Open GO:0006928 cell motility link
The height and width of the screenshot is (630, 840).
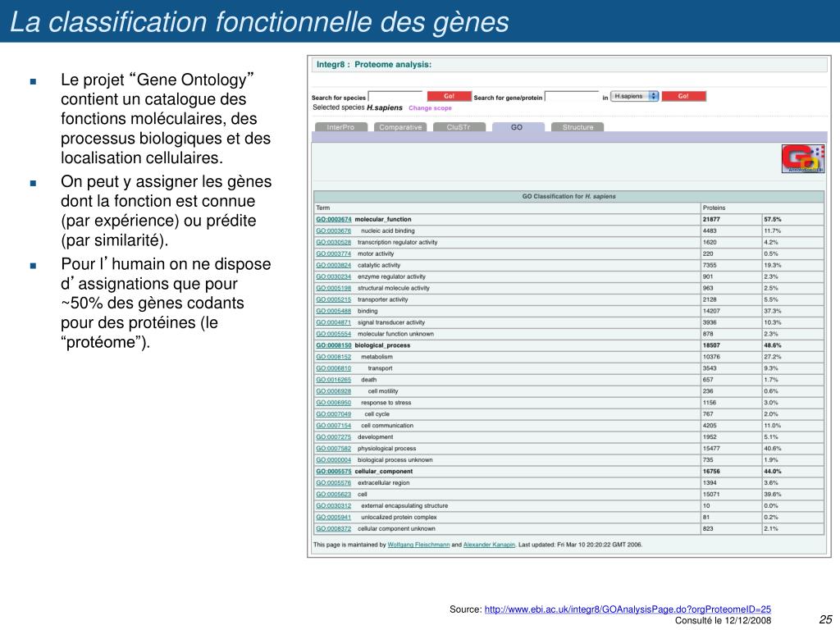[334, 391]
